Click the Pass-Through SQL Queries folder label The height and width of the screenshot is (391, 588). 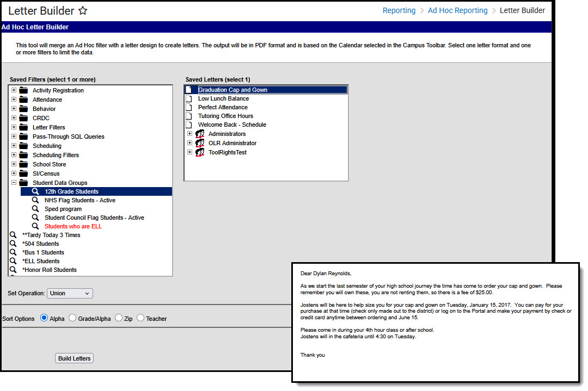[68, 136]
